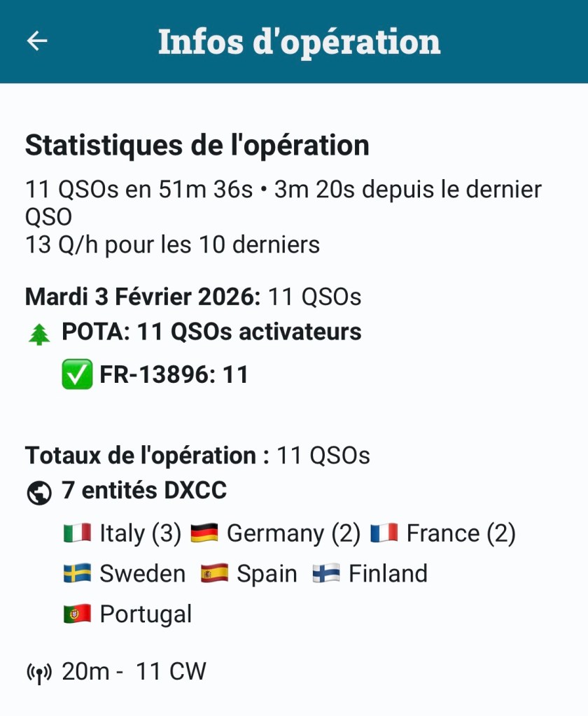Click the Italy flag icon
Screen dimensions: 588x716
pyautogui.click(x=77, y=534)
